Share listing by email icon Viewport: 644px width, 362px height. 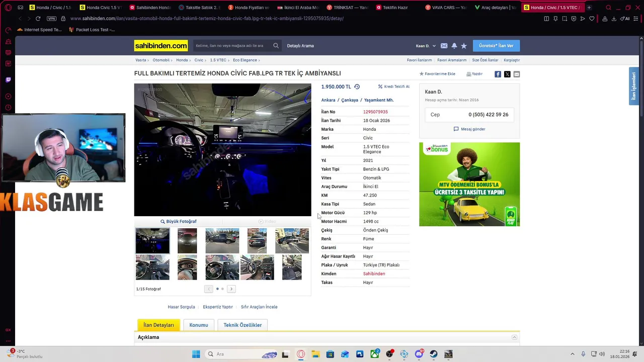pos(517,74)
